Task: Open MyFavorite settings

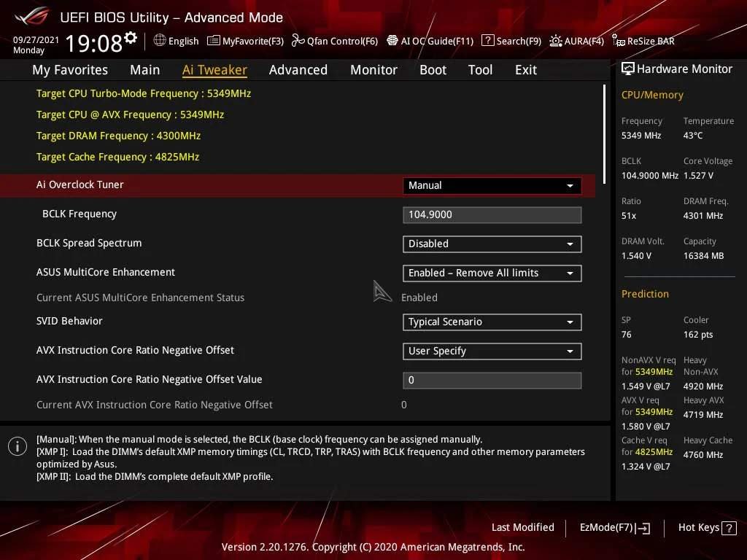Action: point(245,41)
